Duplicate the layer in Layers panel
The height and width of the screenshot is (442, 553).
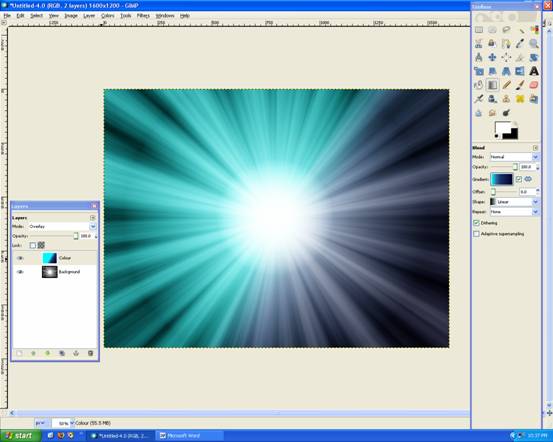click(62, 353)
